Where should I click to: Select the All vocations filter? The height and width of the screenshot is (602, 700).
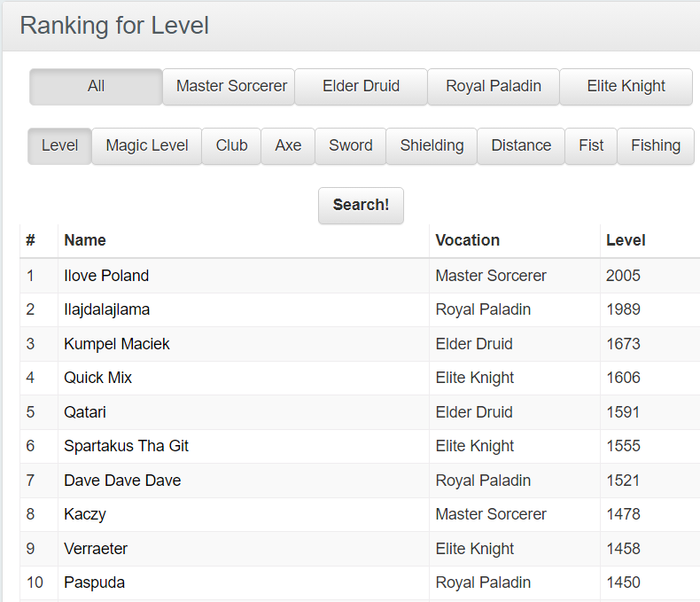click(96, 87)
